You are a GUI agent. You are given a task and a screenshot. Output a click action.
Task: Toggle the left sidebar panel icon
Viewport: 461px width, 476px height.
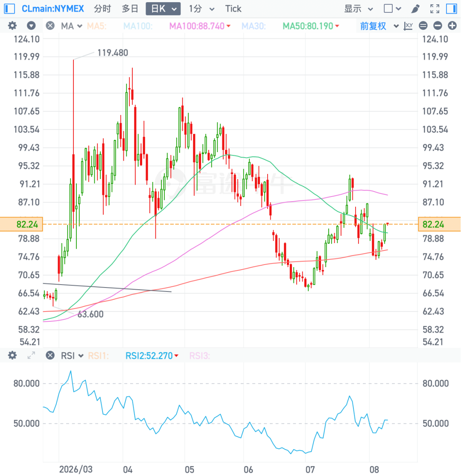[x=9, y=9]
